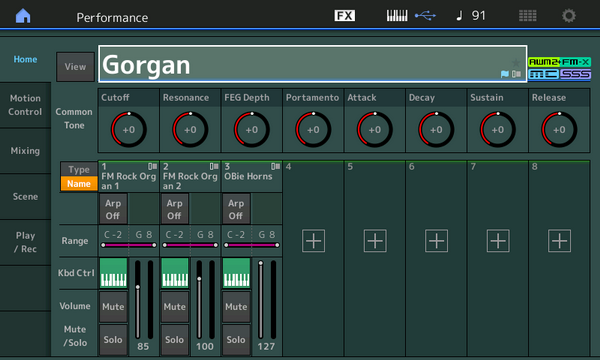Open the Motion Control tab
This screenshot has width=600, height=360.
[x=25, y=105]
